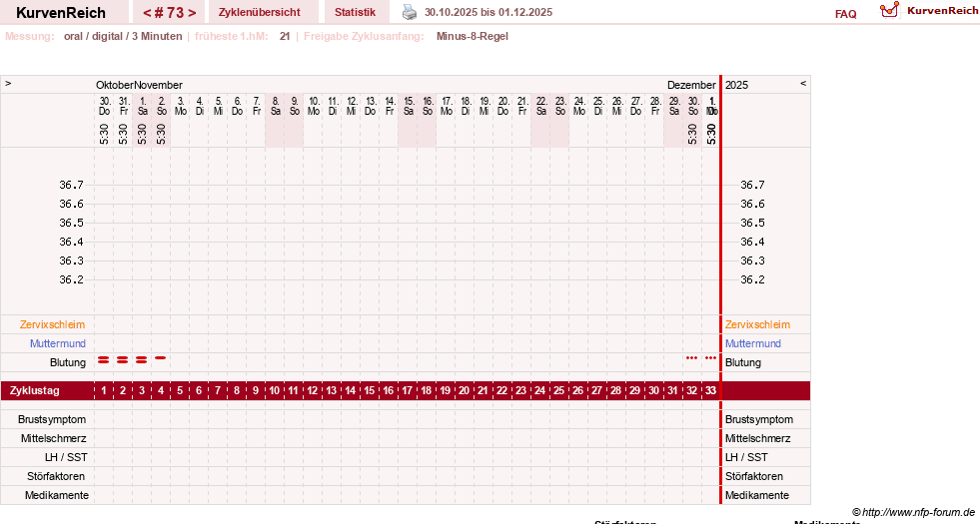The height and width of the screenshot is (524, 980).
Task: Click the left Medikamente row label
Action: 57,495
